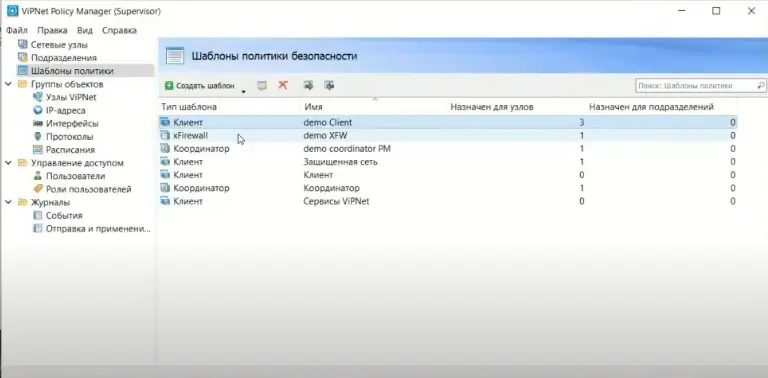Click the Подразделения icon
Viewport: 768px width, 378px height.
pos(23,58)
